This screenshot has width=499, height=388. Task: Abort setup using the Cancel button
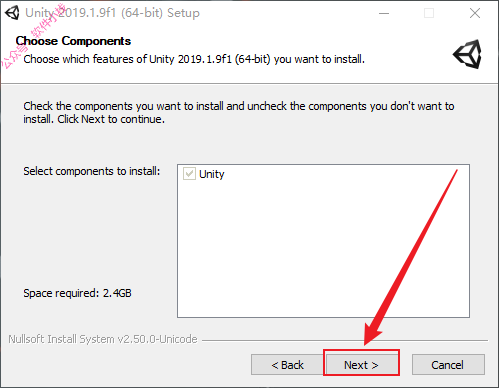coord(448,365)
